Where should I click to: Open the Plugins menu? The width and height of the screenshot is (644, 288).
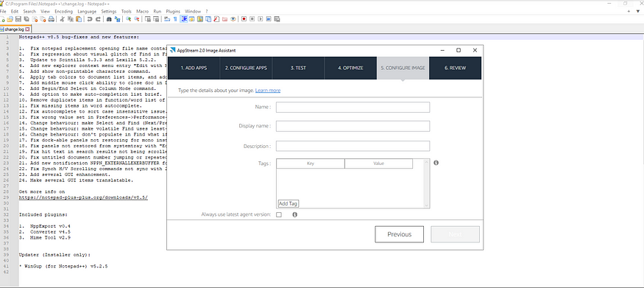[173, 12]
